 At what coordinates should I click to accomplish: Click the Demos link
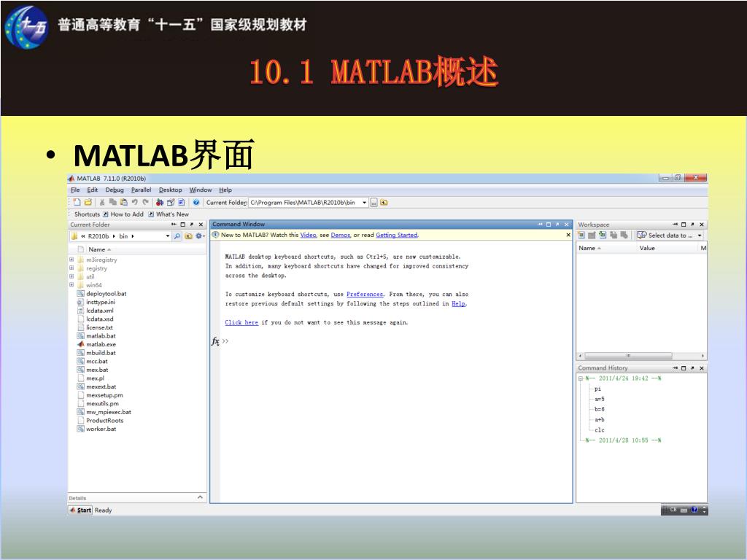(x=341, y=236)
